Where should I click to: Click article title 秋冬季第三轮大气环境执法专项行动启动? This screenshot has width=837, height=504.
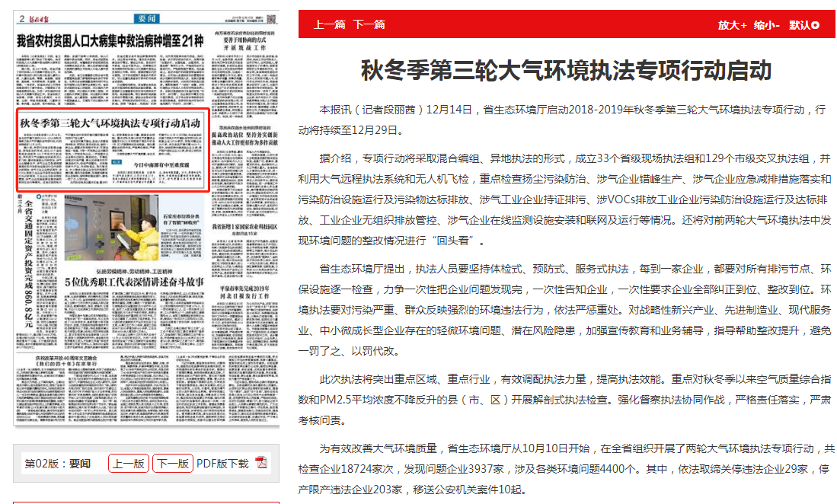[566, 71]
